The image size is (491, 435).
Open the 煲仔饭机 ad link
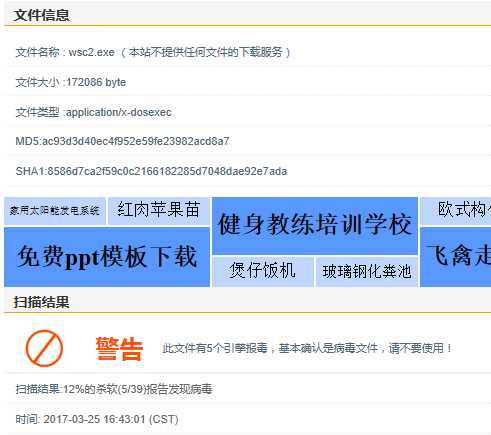point(263,271)
